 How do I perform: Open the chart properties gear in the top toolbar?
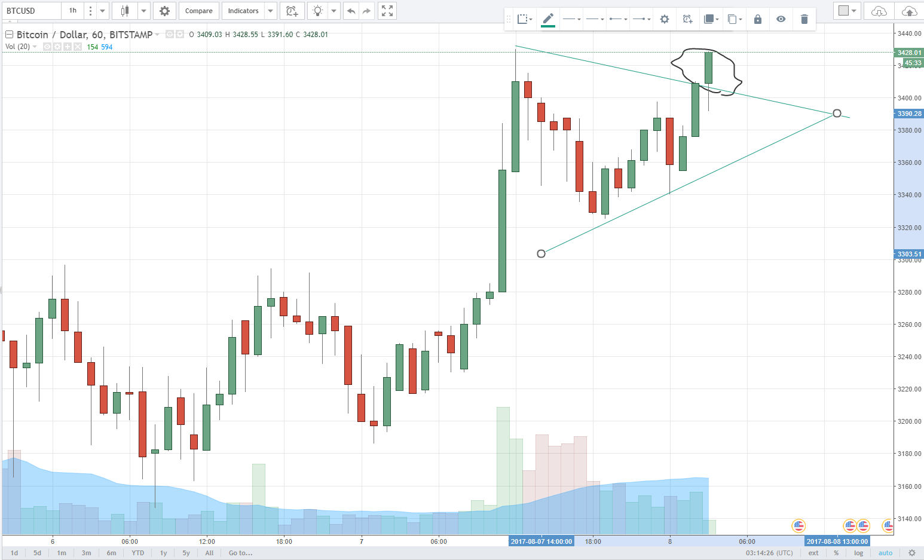pyautogui.click(x=164, y=11)
